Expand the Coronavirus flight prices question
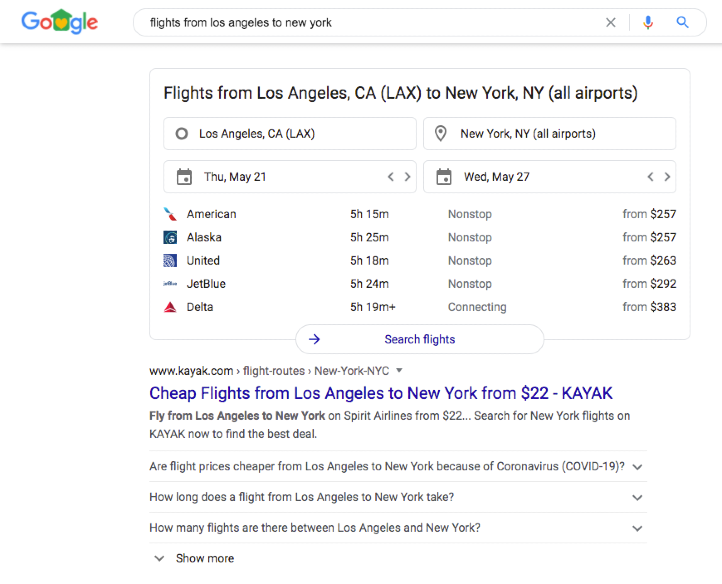Viewport: 722px width, 584px height. pos(398,467)
